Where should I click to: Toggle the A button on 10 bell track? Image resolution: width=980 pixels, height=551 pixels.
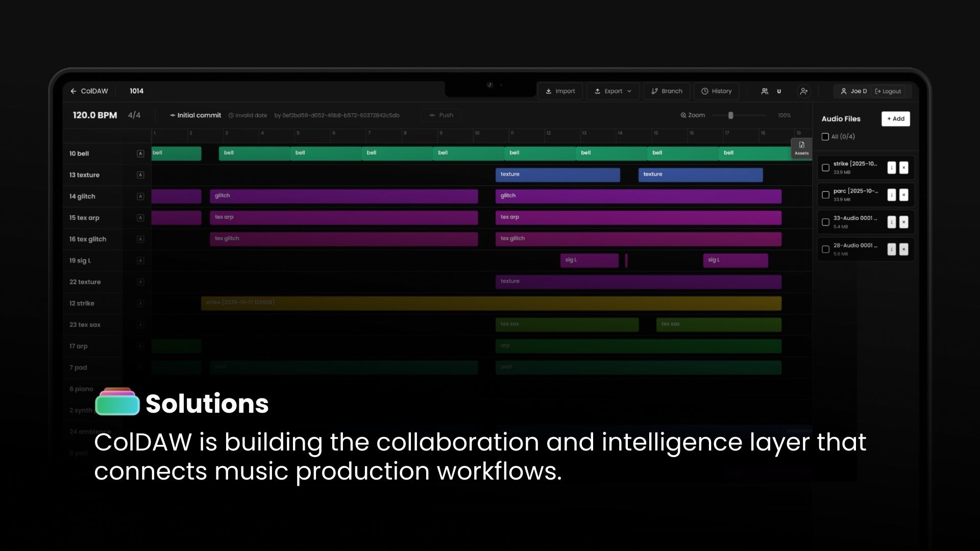pyautogui.click(x=140, y=154)
